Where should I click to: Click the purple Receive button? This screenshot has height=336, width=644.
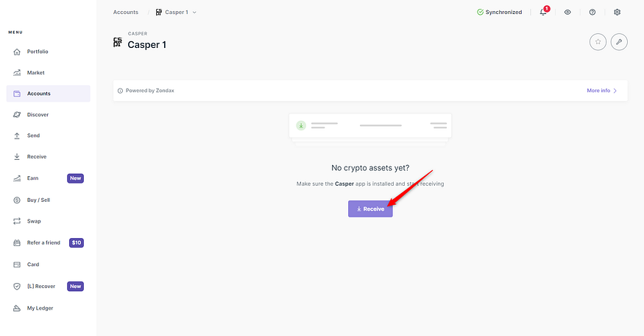pos(370,209)
